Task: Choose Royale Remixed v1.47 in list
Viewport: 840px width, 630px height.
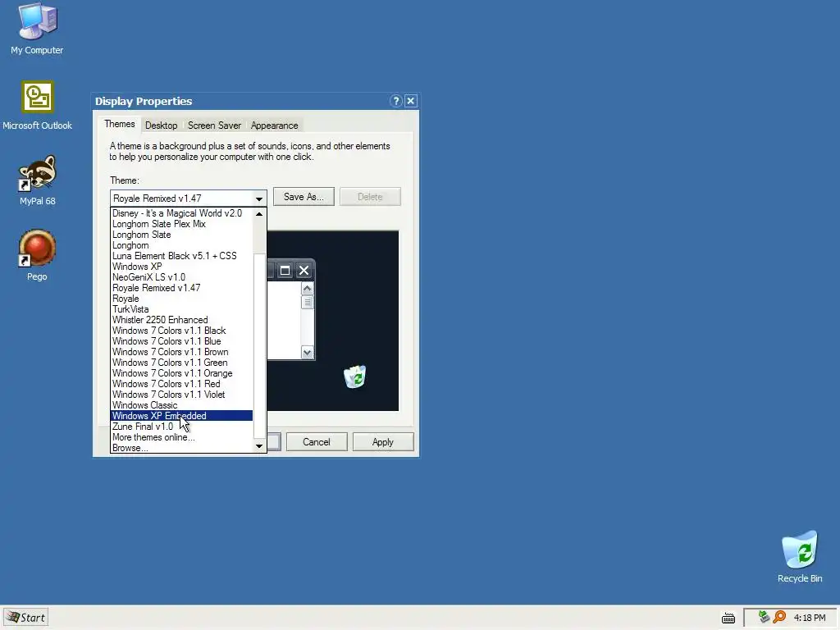Action: click(x=181, y=288)
